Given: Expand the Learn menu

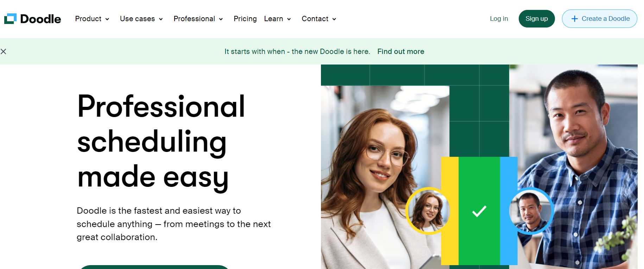Looking at the screenshot, I should click(278, 19).
